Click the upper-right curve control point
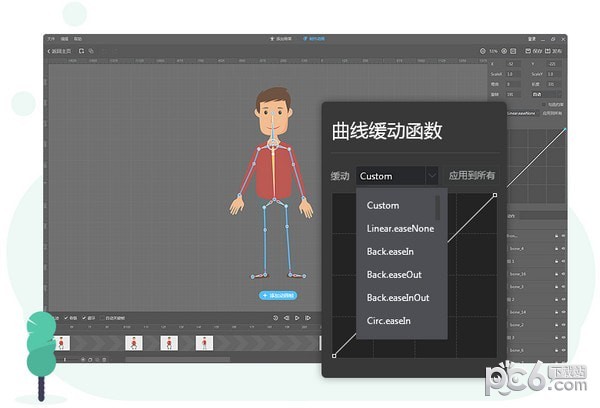 click(x=496, y=195)
